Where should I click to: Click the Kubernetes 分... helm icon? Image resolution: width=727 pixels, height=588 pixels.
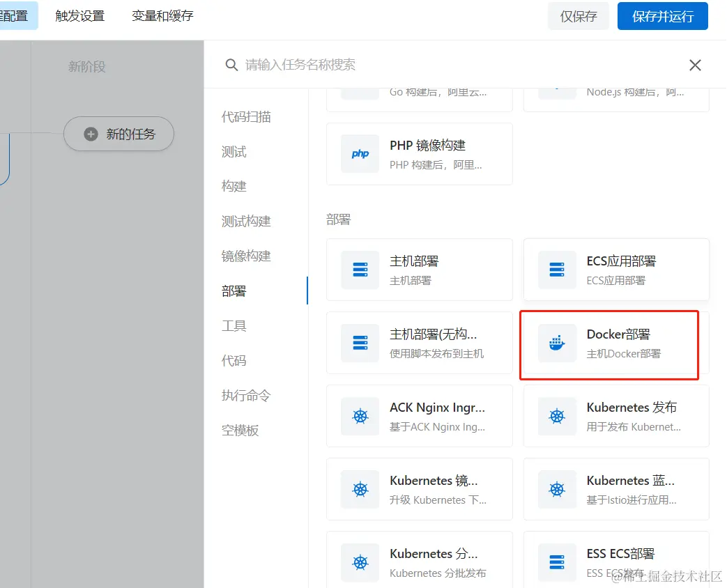pos(360,562)
